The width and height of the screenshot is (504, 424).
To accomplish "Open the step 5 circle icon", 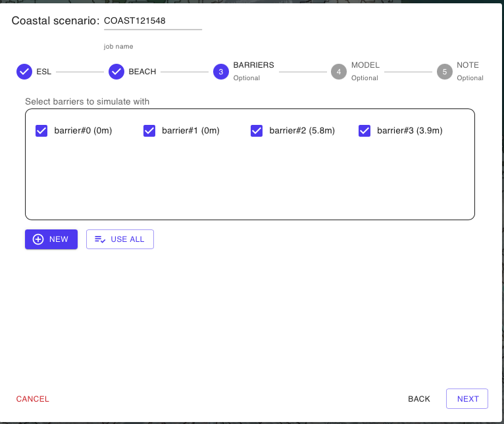I will 444,72.
